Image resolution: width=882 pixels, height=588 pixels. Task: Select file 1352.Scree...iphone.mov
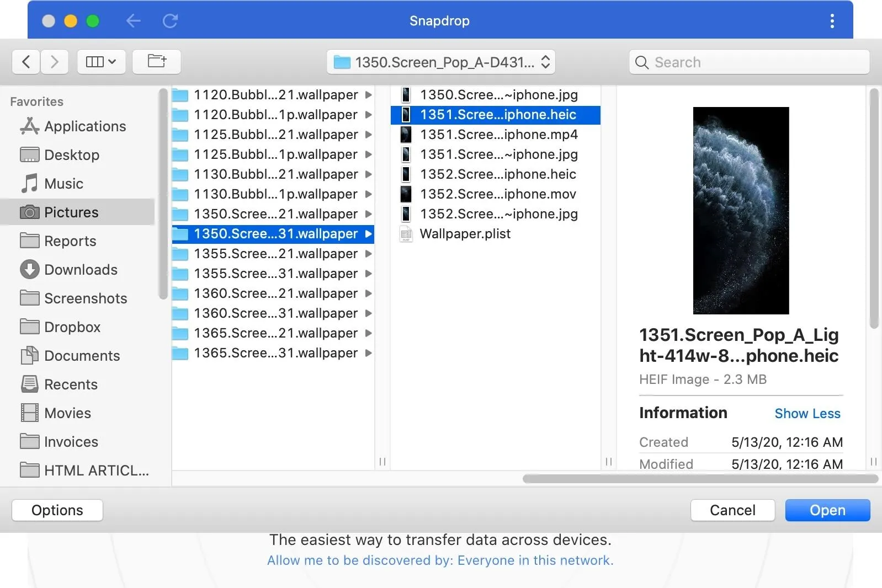click(x=496, y=194)
